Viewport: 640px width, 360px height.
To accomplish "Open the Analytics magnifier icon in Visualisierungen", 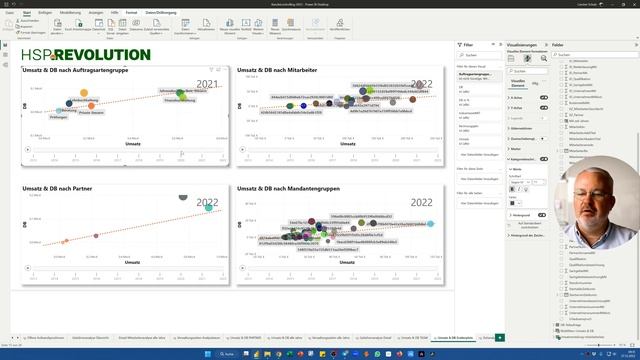I will [544, 59].
